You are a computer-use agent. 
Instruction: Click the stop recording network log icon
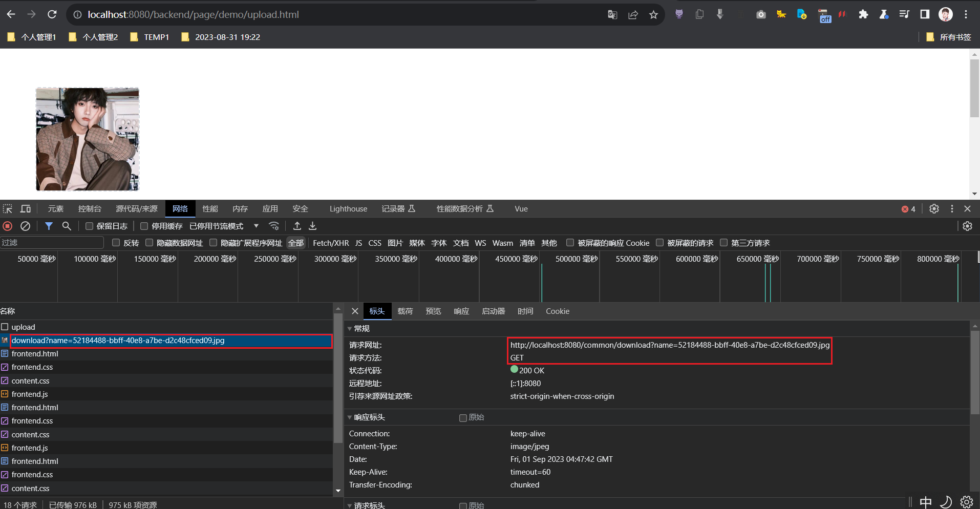8,226
